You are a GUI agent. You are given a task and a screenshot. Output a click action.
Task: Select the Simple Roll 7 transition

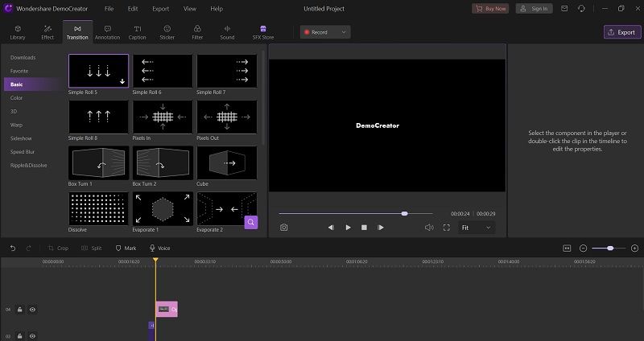pos(227,71)
